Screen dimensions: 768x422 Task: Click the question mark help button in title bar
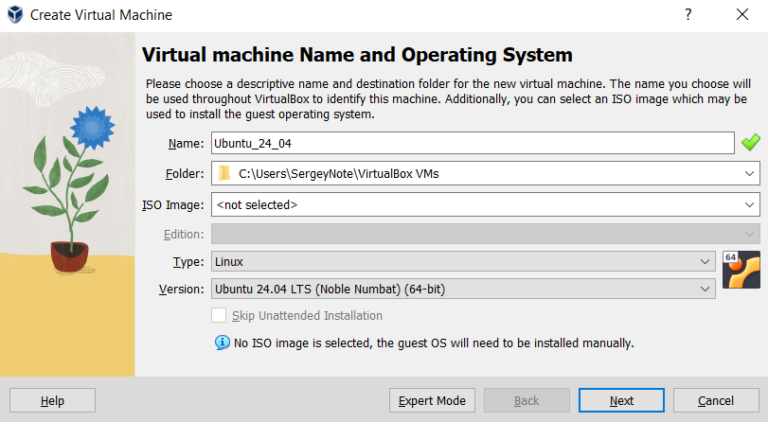click(x=688, y=15)
